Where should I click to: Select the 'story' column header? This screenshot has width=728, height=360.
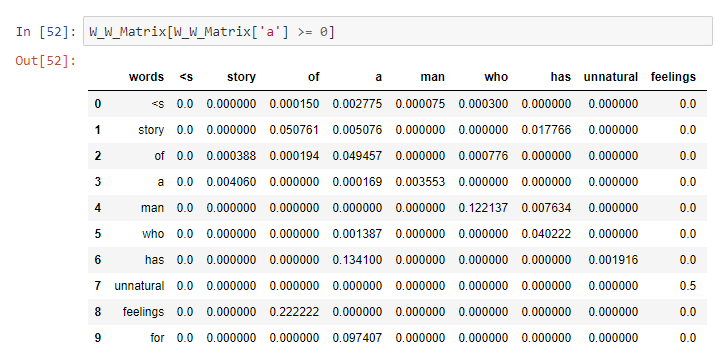pyautogui.click(x=241, y=77)
